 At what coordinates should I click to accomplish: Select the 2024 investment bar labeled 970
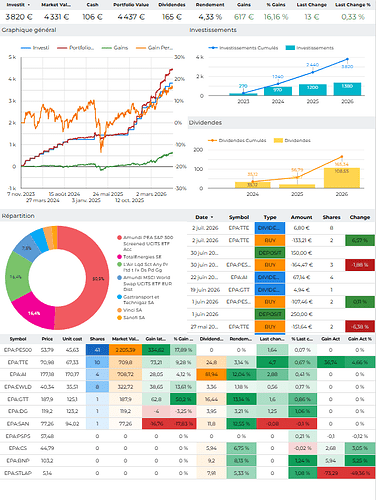pos(278,91)
